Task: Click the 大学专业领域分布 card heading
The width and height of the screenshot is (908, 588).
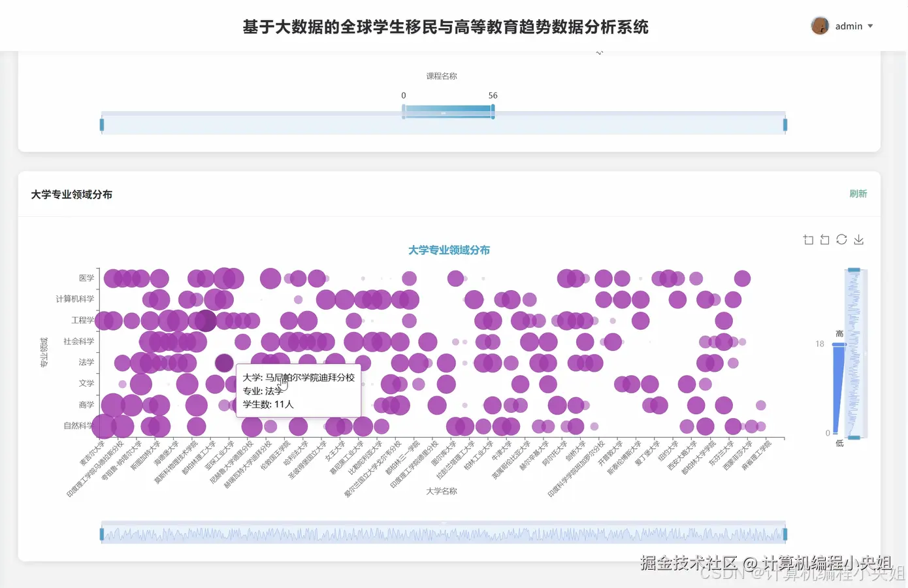Action: click(72, 194)
